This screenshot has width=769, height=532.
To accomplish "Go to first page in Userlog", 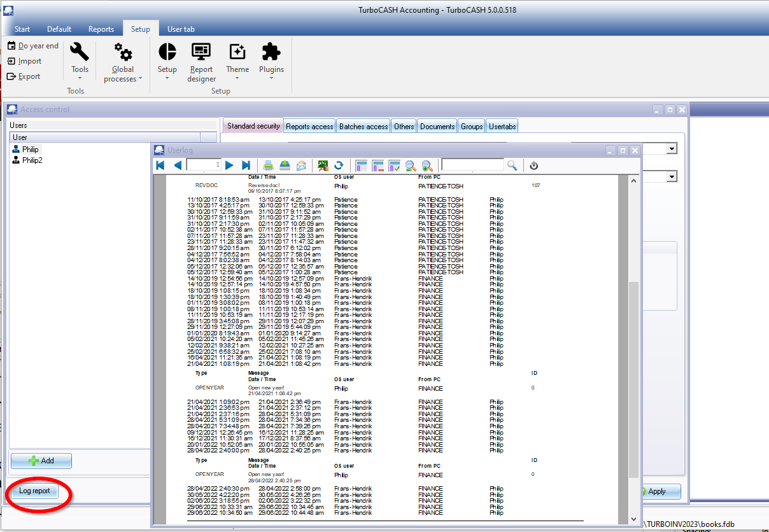I will [160, 165].
